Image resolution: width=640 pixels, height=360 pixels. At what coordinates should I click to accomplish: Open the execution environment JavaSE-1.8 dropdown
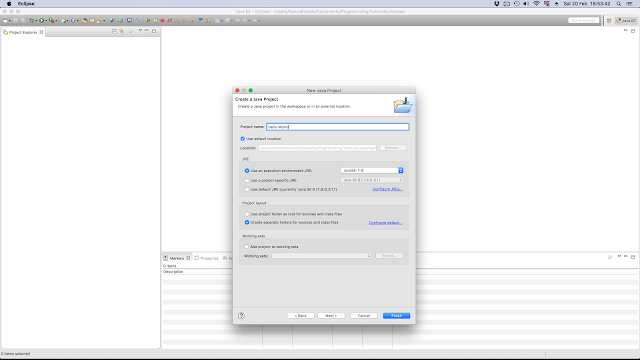click(x=372, y=170)
